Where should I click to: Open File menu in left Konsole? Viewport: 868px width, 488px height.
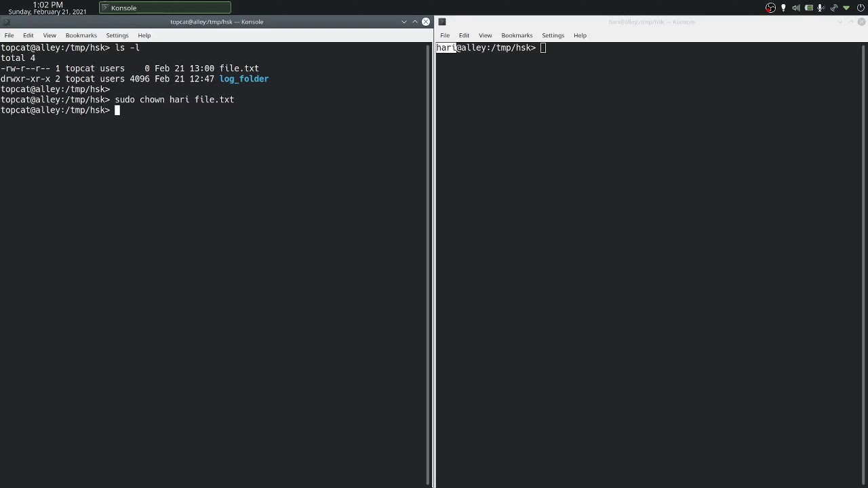click(9, 35)
